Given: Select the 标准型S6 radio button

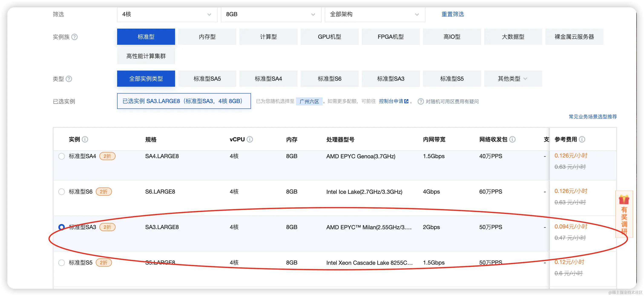Looking at the screenshot, I should tap(62, 192).
